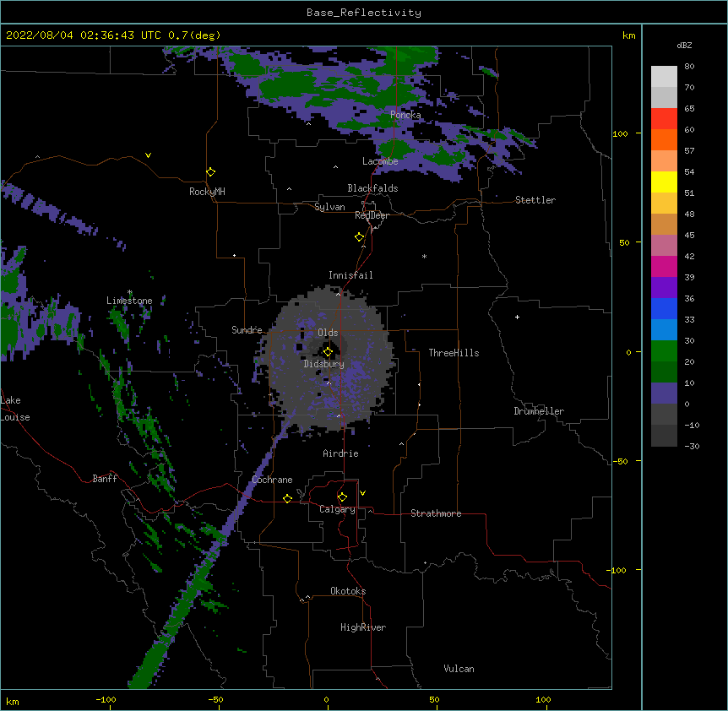
Task: Click the dBZ legend heading
Action: coord(684,45)
